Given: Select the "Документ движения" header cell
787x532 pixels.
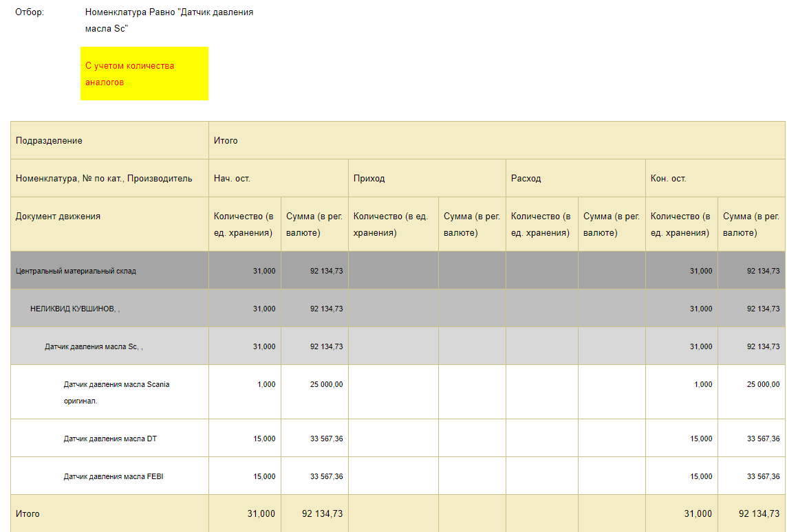Looking at the screenshot, I should 58,216.
